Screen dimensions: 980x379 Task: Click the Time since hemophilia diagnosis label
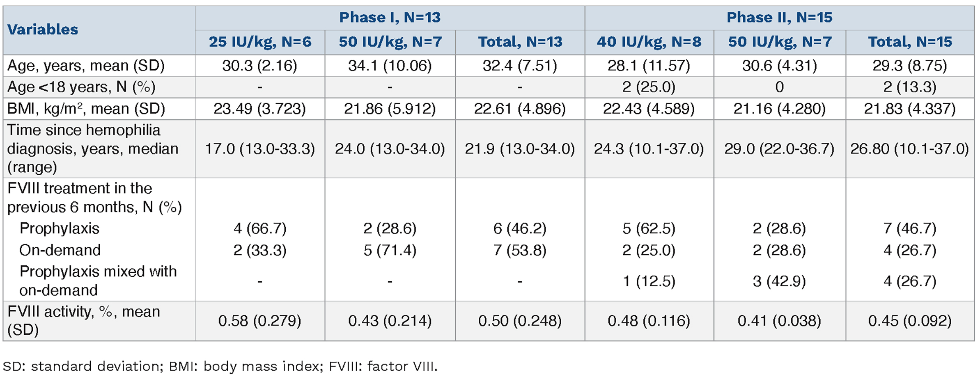click(93, 148)
